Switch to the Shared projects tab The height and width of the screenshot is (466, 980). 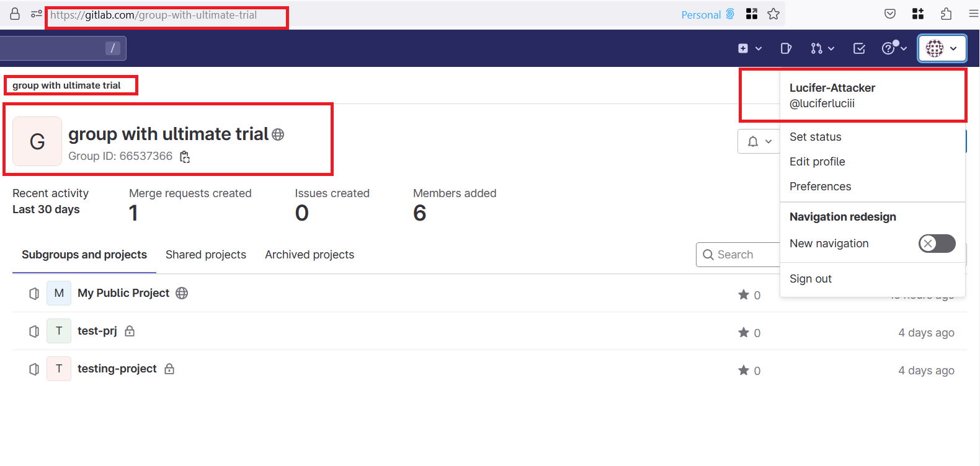[206, 255]
